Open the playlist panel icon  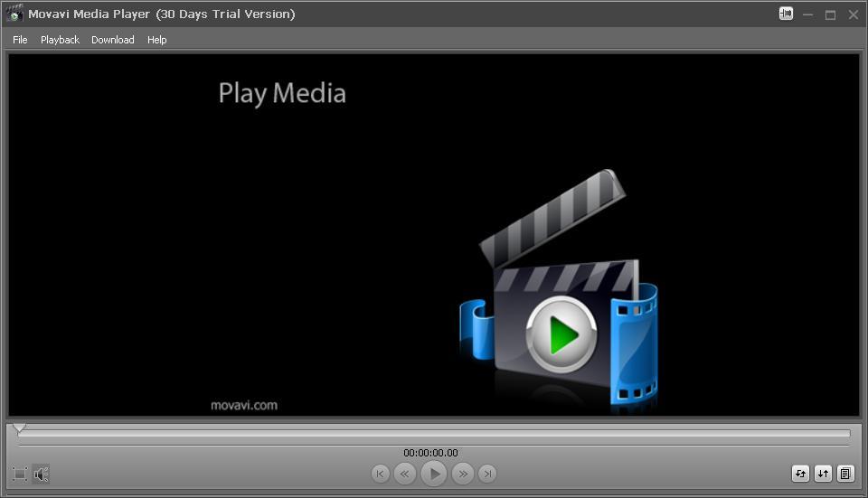click(845, 474)
